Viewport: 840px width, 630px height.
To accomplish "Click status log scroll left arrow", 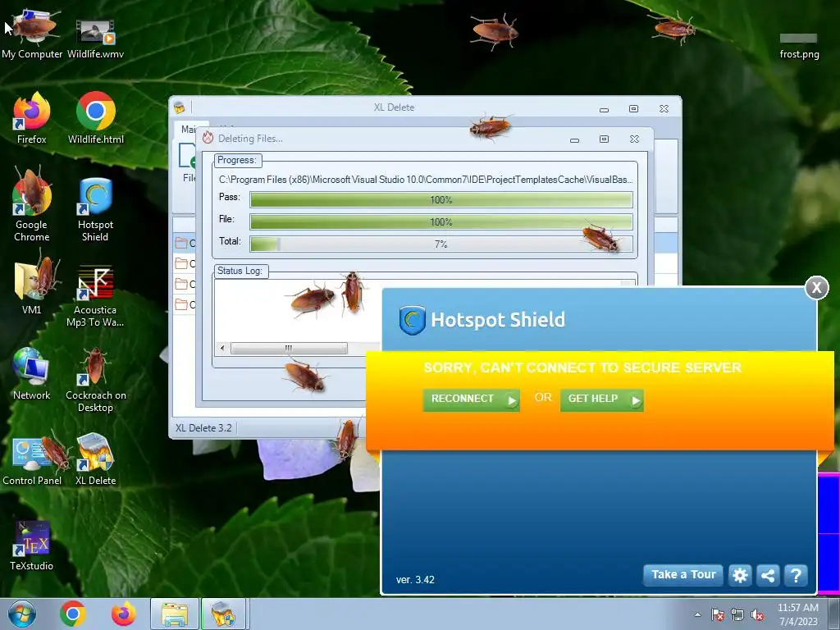I will (x=222, y=348).
